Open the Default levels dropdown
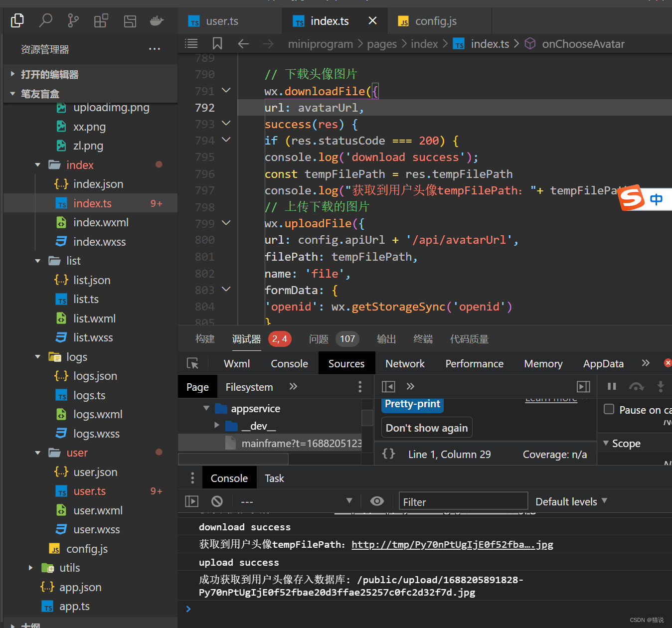Viewport: 672px width, 628px height. pos(571,501)
